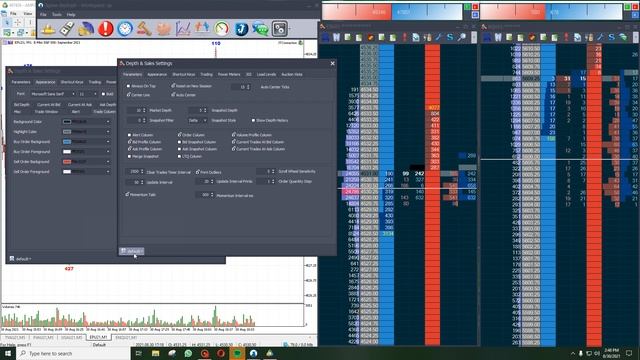The image size is (640, 360).
Task: Toggle the Volume Profile Column checkbox
Action: tap(234, 134)
